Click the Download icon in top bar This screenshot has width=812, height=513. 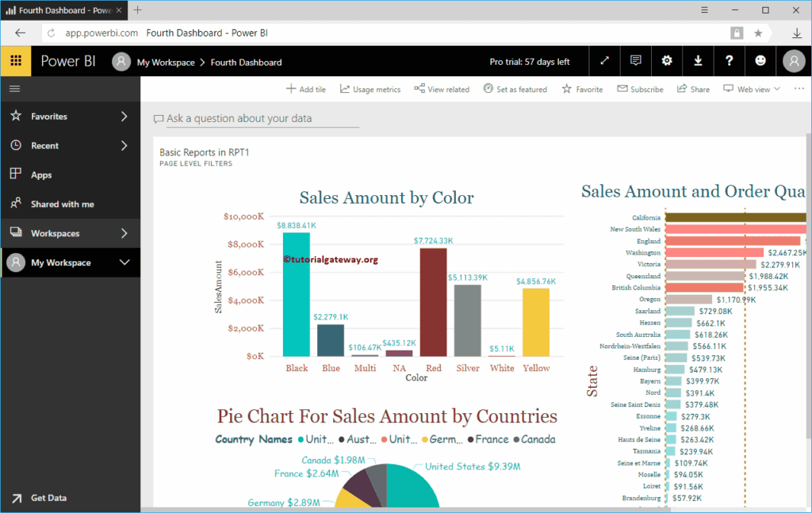(698, 61)
